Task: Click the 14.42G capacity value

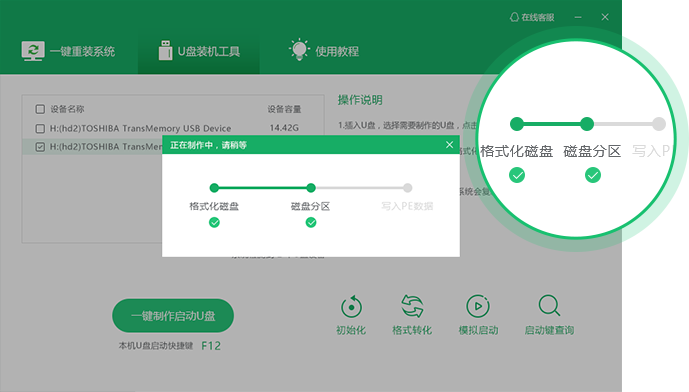Action: coord(284,128)
